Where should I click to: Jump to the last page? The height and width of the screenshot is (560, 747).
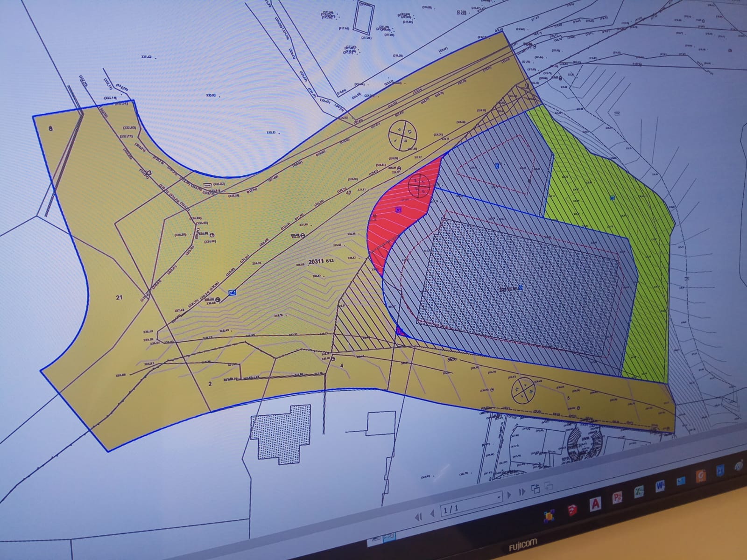pyautogui.click(x=522, y=491)
